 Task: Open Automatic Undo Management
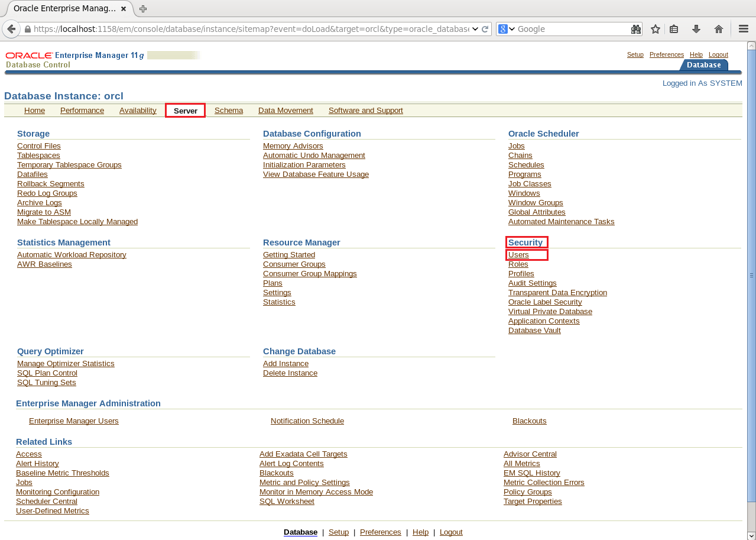point(314,156)
